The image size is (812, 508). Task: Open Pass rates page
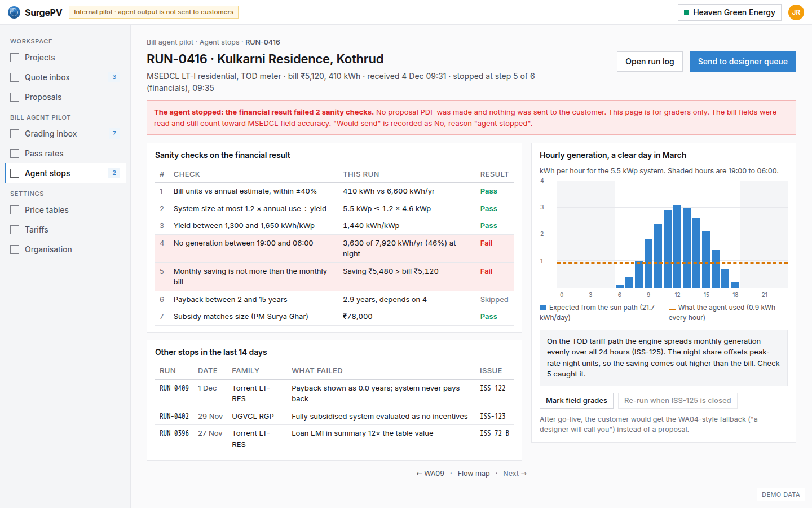click(x=65, y=154)
